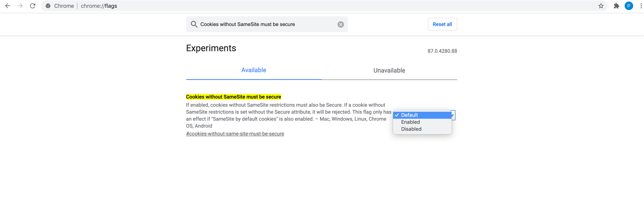Bookmark this page with the star

tap(601, 6)
